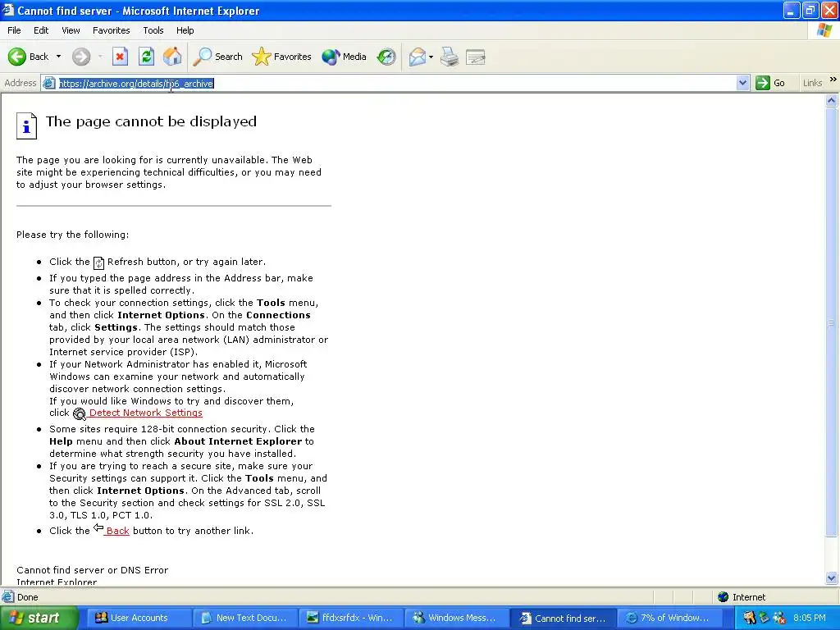Expand the Links toolbar chevron
Image resolution: width=840 pixels, height=630 pixels.
pyautogui.click(x=833, y=80)
